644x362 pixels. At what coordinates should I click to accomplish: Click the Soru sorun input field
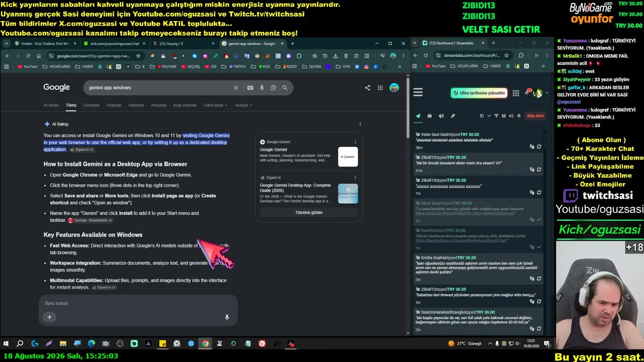tap(138, 303)
